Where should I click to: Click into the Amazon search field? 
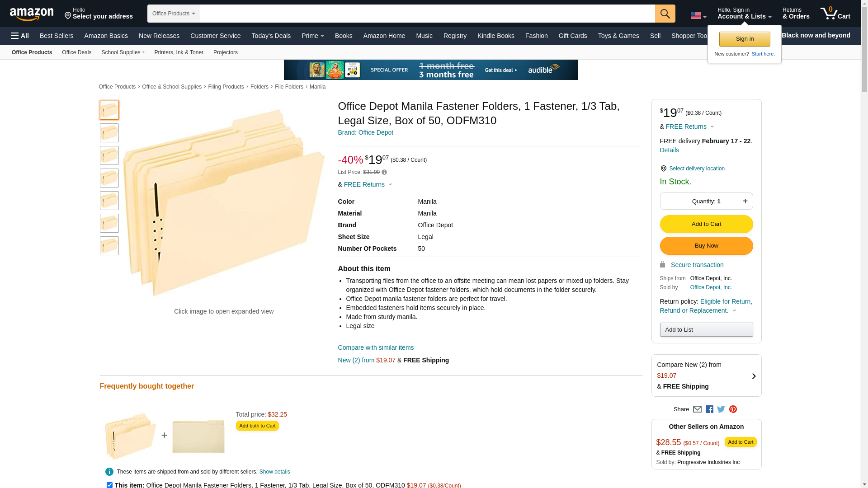427,14
